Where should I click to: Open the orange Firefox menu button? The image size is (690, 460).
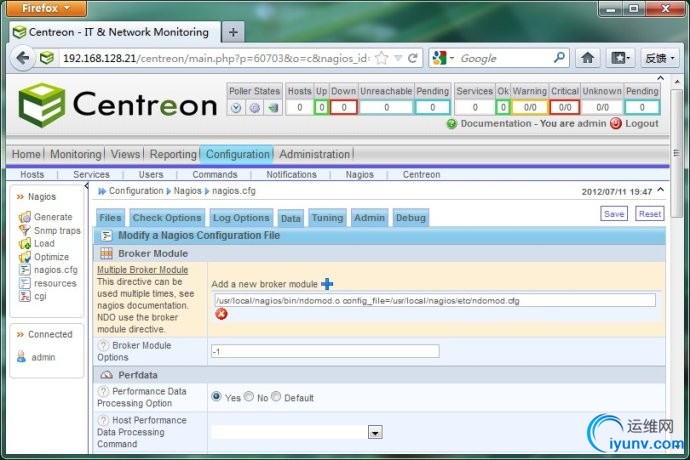pyautogui.click(x=46, y=8)
